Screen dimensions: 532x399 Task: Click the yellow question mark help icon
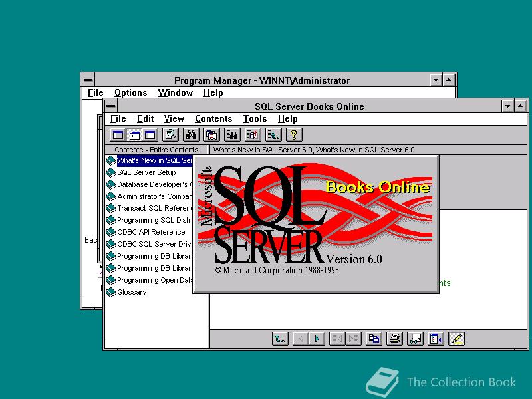(x=294, y=135)
